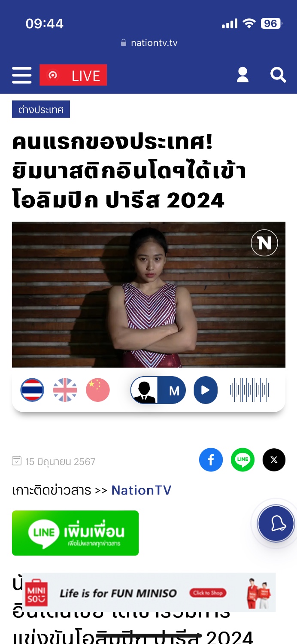Viewport: 297px width, 644px height.
Task: Tap the gymnast article photo
Action: [148, 295]
